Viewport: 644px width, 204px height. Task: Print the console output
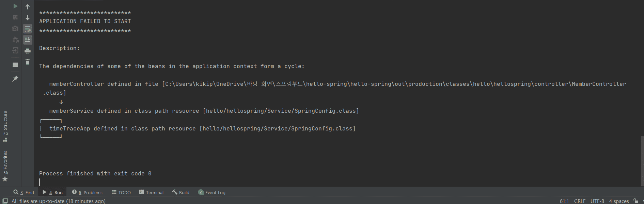pos(28,51)
